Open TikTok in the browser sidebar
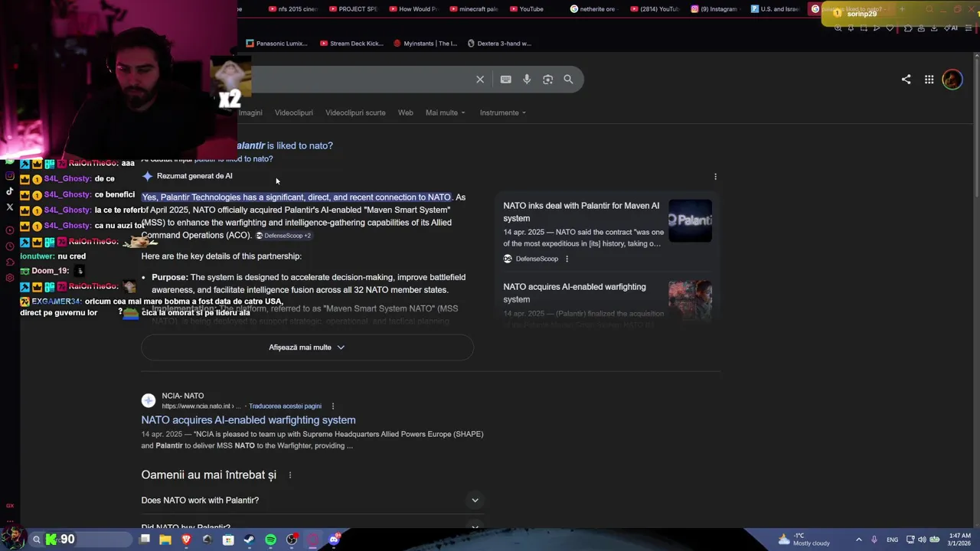This screenshot has width=980, height=551. 9,191
